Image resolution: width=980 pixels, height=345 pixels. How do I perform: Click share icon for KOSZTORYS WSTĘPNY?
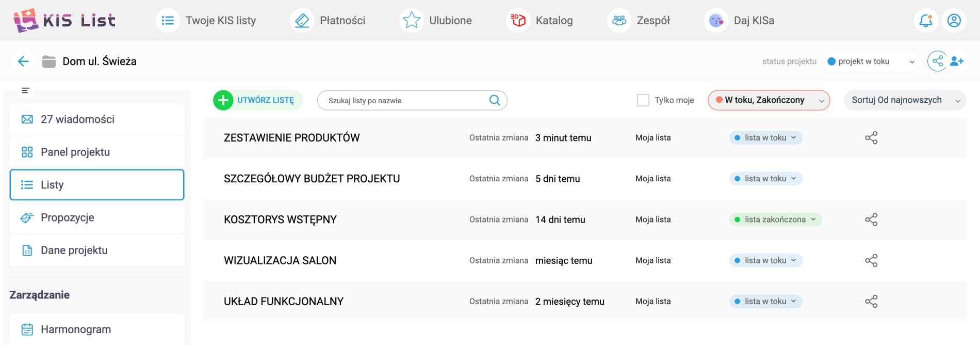pyautogui.click(x=871, y=219)
